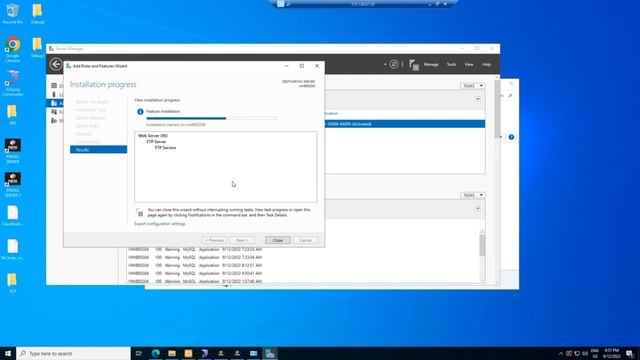
Task: Open the dropdown arrow beside the refresh icon
Action: click(x=384, y=64)
